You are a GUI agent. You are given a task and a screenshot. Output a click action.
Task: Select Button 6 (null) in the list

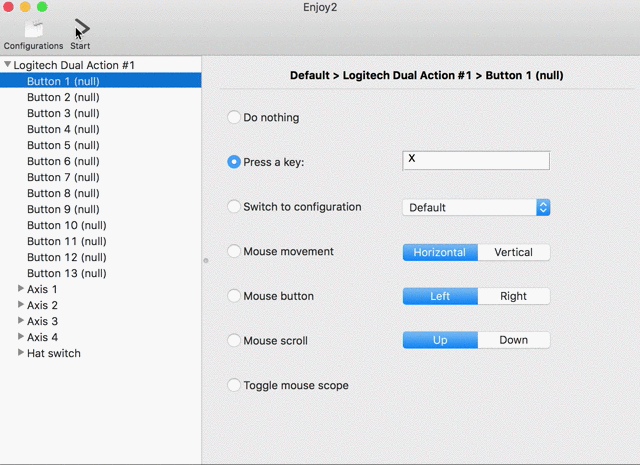[100, 161]
